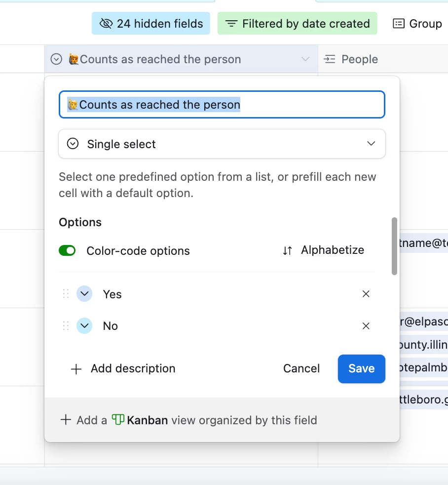Toggle Color-code options switch off
The height and width of the screenshot is (485, 448).
[x=67, y=251]
